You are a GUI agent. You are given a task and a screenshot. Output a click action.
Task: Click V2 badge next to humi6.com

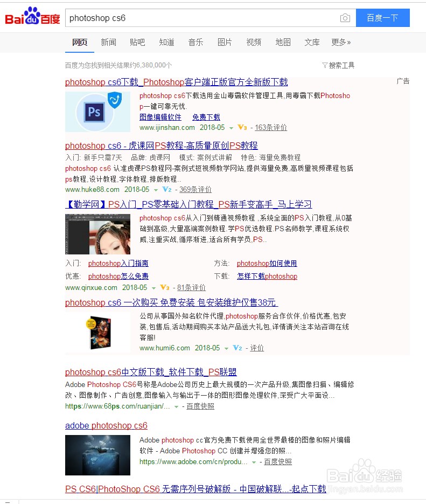[238, 348]
